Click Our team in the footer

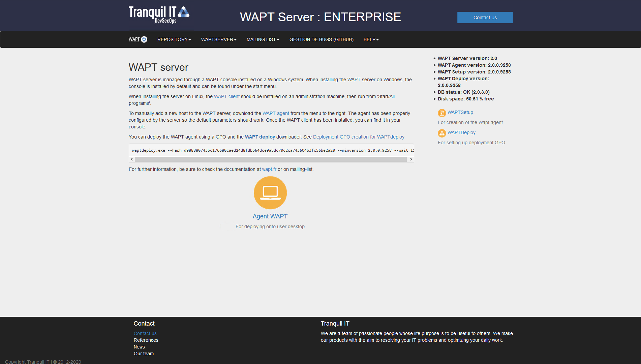pyautogui.click(x=144, y=354)
